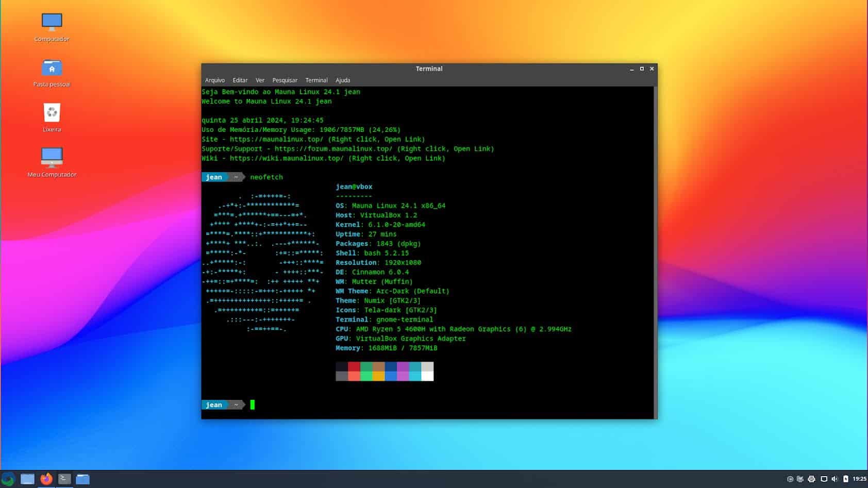868x488 pixels.
Task: Click the white color block in neofetch palette
Action: (x=427, y=376)
